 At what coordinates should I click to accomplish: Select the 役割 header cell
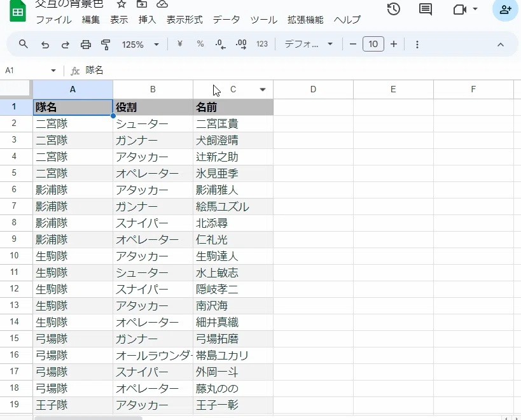153,108
